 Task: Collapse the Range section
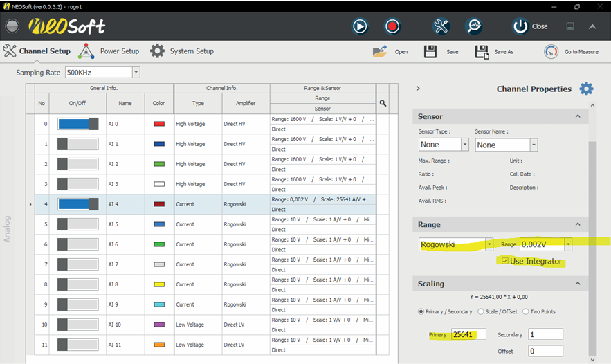click(x=578, y=224)
